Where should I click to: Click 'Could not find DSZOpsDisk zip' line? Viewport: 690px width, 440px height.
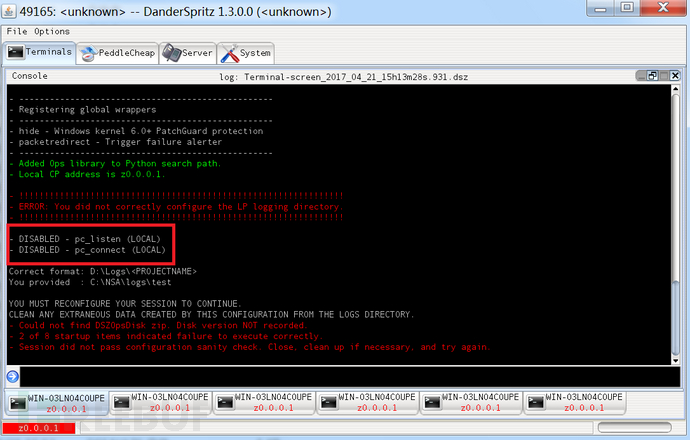(158, 326)
